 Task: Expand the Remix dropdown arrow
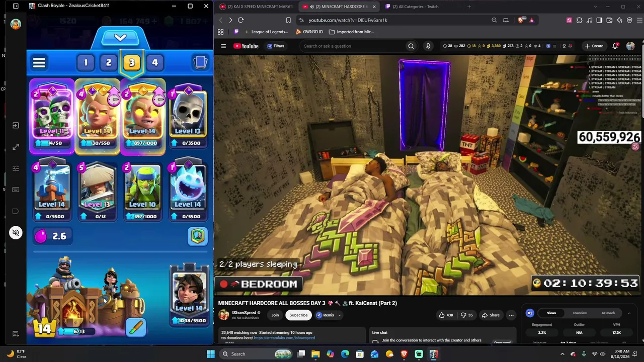coord(340,315)
